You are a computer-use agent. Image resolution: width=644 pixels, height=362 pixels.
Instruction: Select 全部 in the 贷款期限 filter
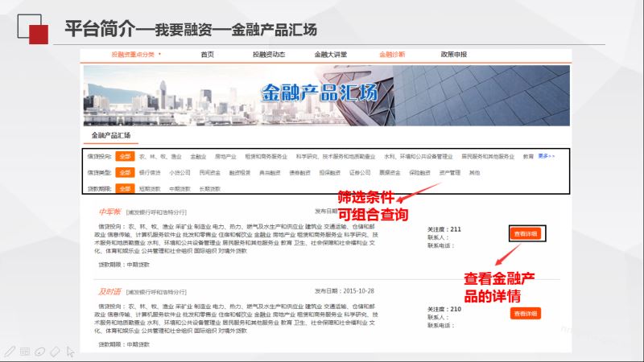[x=125, y=188]
